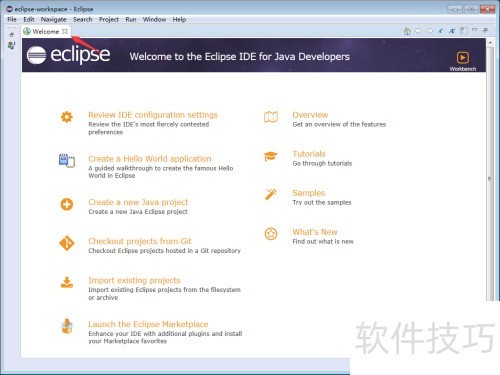Click "Get an overview of the features" text
Screen dimensions: 500x375
[339, 124]
